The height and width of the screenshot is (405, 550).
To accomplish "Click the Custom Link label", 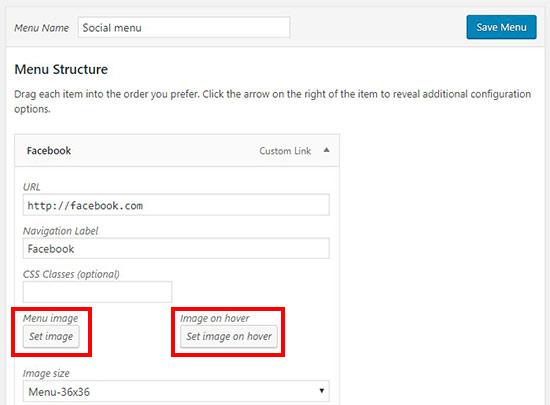I will pyautogui.click(x=285, y=151).
